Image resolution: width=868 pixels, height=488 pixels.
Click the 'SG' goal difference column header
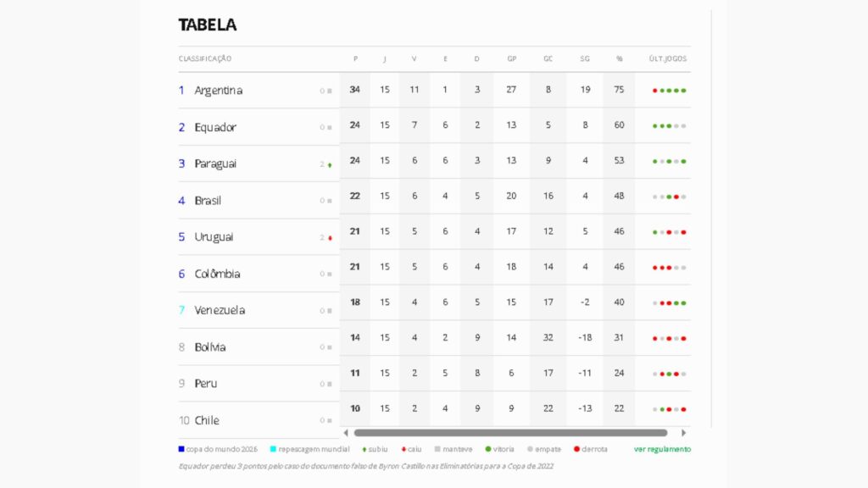[585, 58]
